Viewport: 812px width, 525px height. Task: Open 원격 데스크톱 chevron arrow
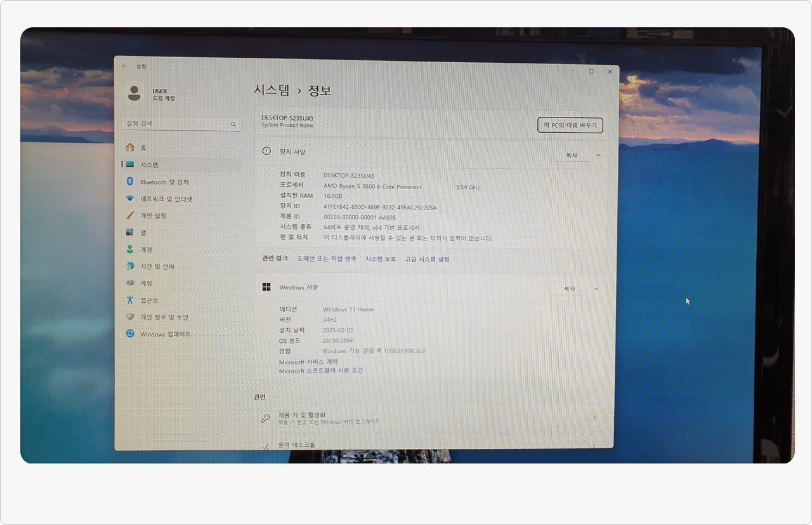click(x=593, y=446)
